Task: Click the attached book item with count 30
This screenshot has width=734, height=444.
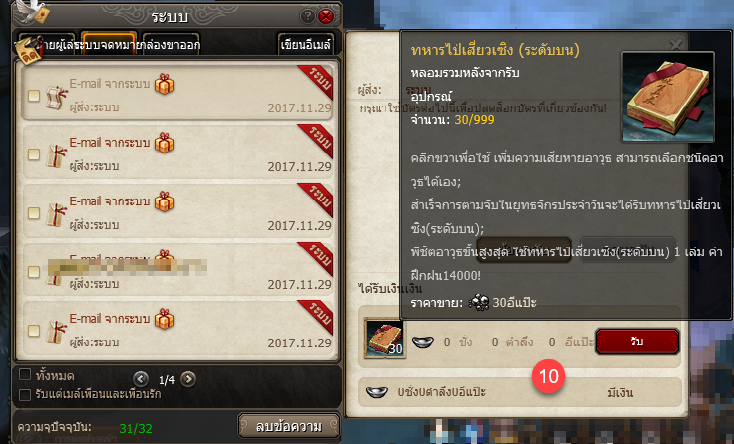Action: [x=384, y=338]
